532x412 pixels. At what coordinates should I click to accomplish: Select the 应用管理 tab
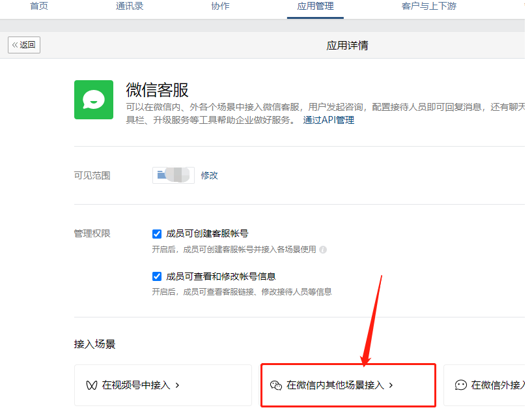tap(315, 7)
